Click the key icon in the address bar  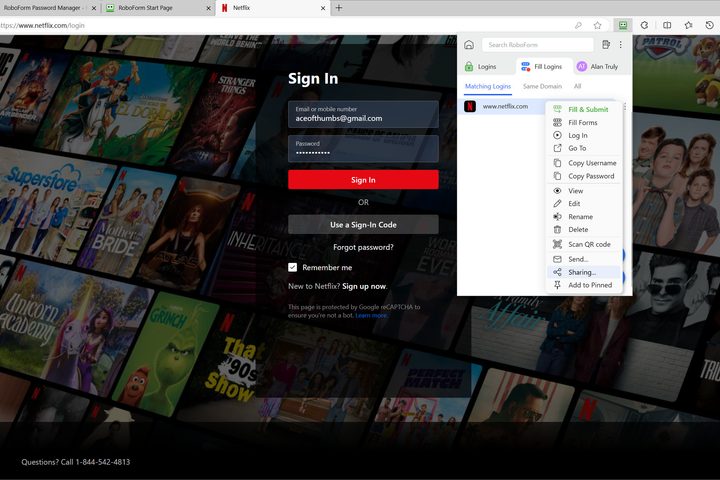(578, 25)
